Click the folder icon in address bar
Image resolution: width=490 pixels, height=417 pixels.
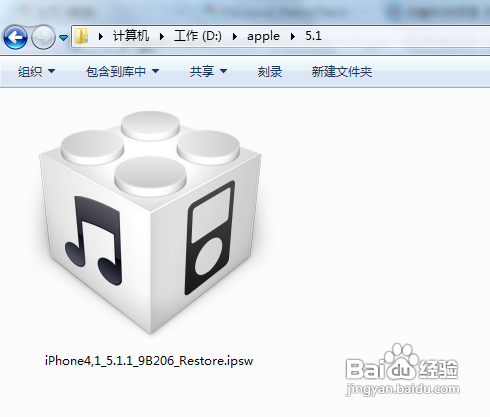tap(81, 36)
